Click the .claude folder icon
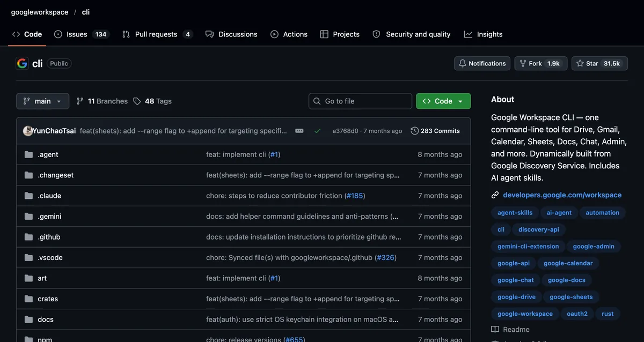 [x=28, y=196]
